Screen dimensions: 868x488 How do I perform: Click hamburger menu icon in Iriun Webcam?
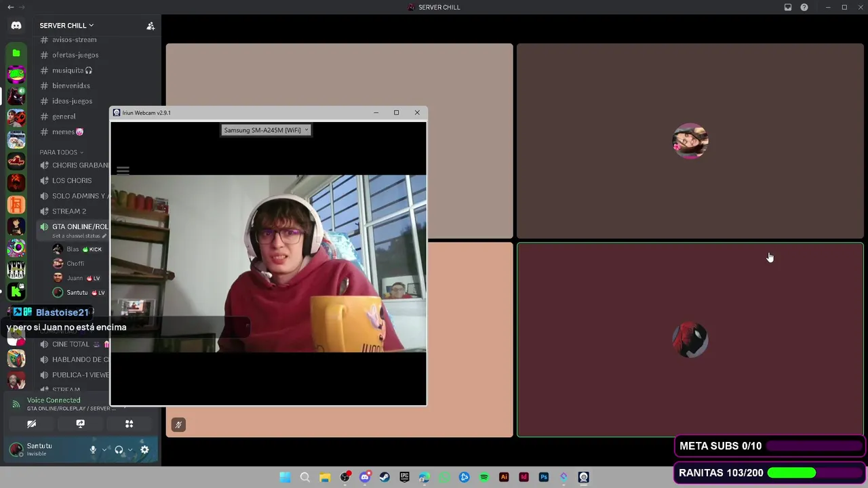pos(123,170)
